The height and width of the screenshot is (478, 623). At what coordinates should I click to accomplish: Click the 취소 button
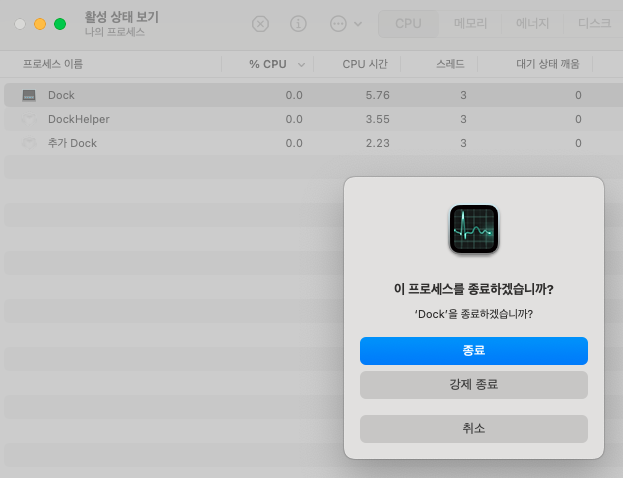click(x=474, y=429)
